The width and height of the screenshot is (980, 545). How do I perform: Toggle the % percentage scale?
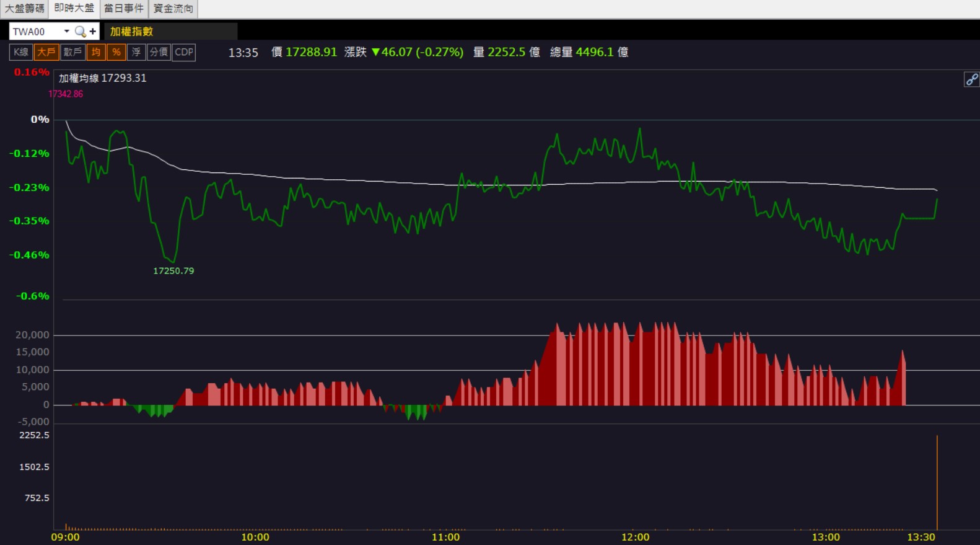tap(116, 52)
